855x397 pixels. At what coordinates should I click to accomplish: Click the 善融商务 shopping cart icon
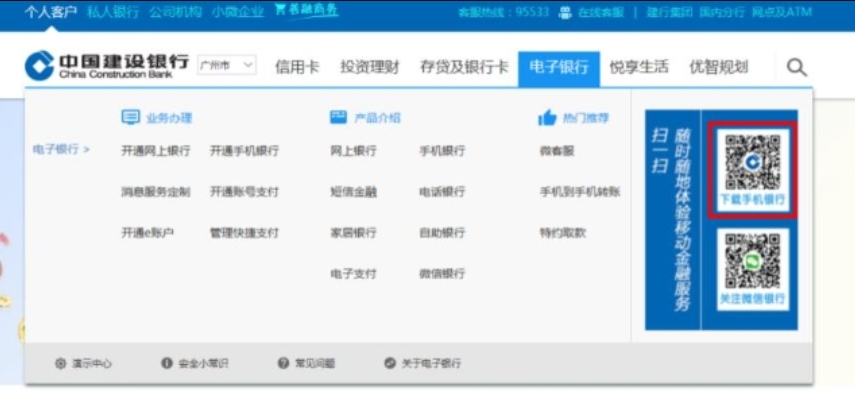coord(280,10)
